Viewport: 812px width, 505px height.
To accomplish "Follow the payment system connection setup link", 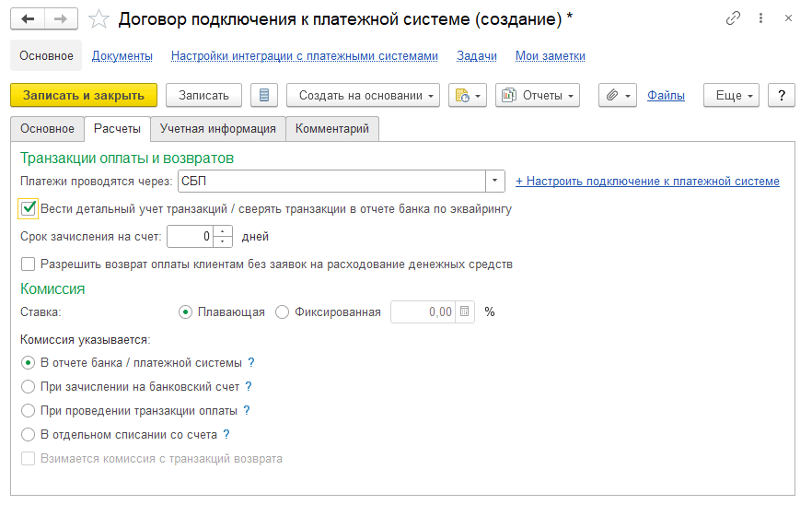I will 647,182.
